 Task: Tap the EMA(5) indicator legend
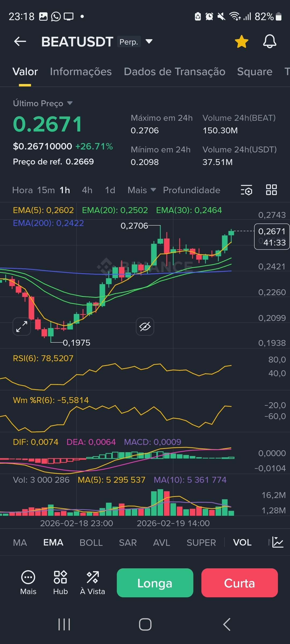43,210
